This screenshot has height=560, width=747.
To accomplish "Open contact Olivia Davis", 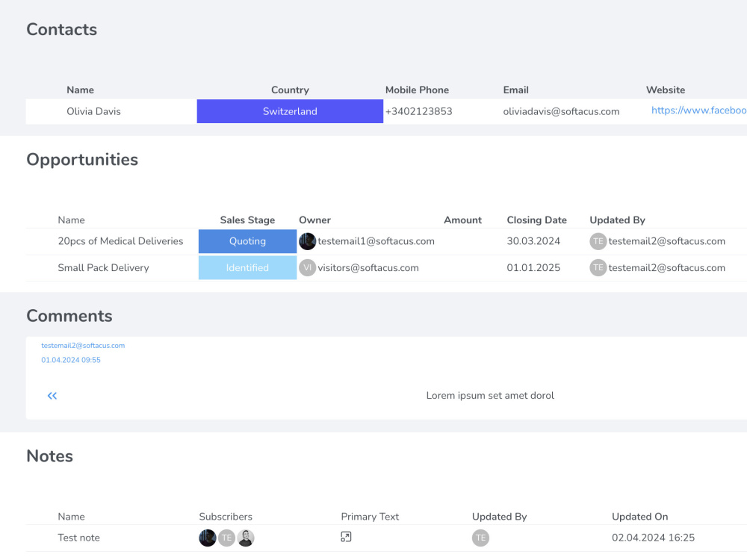I will tap(94, 111).
